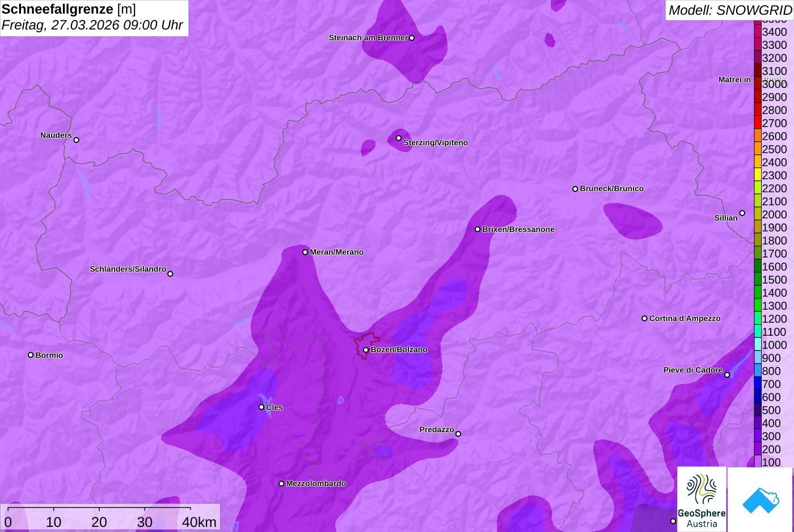
Task: Click the Cles location marker
Action: 261,407
